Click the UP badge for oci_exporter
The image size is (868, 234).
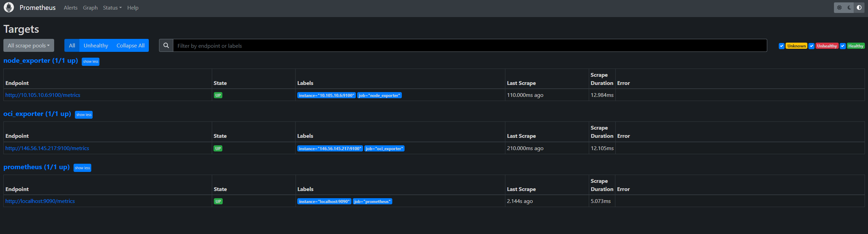click(218, 148)
